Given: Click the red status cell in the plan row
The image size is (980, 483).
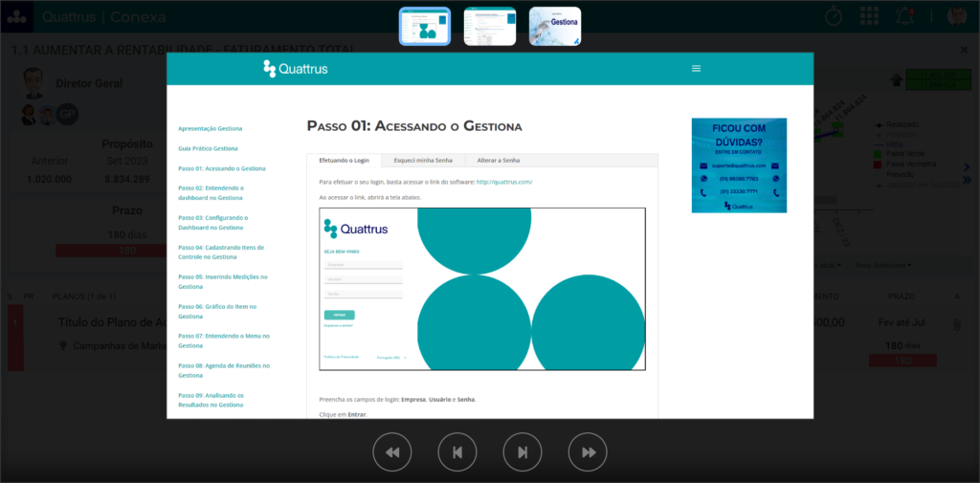Looking at the screenshot, I should 15,338.
